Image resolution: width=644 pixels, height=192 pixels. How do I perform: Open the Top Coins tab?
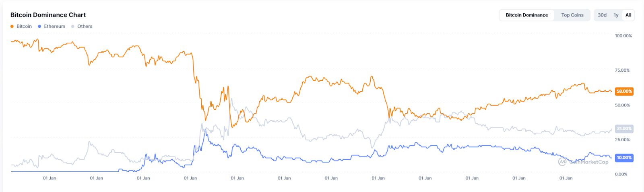pyautogui.click(x=572, y=15)
